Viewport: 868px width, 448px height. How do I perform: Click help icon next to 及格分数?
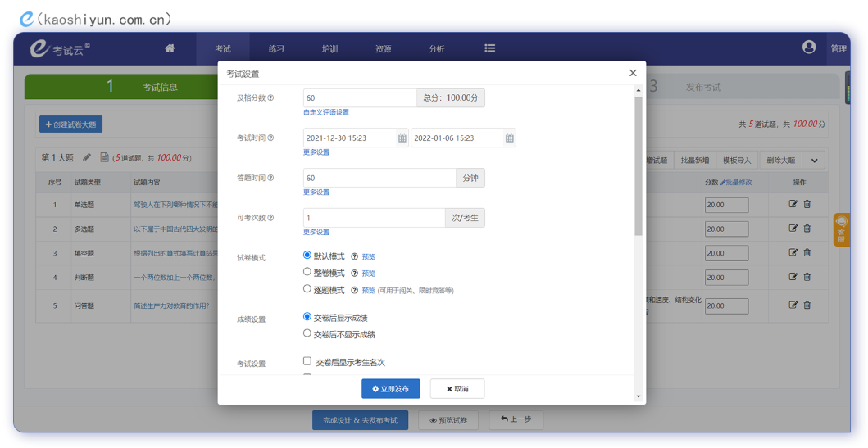270,98
